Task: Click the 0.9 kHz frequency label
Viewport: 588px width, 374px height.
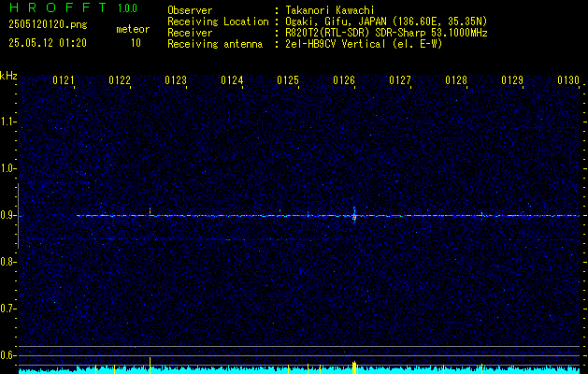Action: point(7,215)
